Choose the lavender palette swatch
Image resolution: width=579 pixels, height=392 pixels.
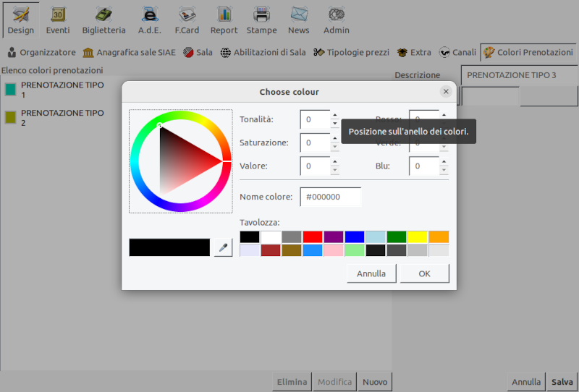tap(250, 250)
